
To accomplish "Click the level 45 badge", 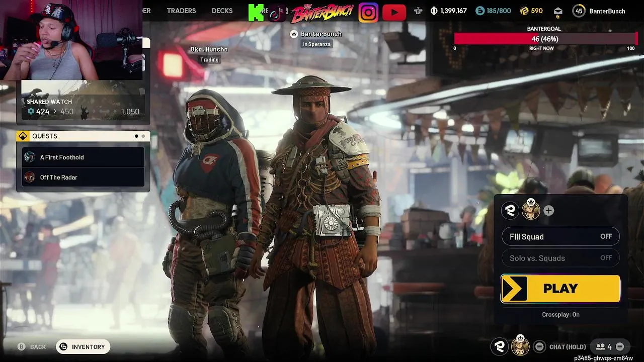I will [x=579, y=11].
